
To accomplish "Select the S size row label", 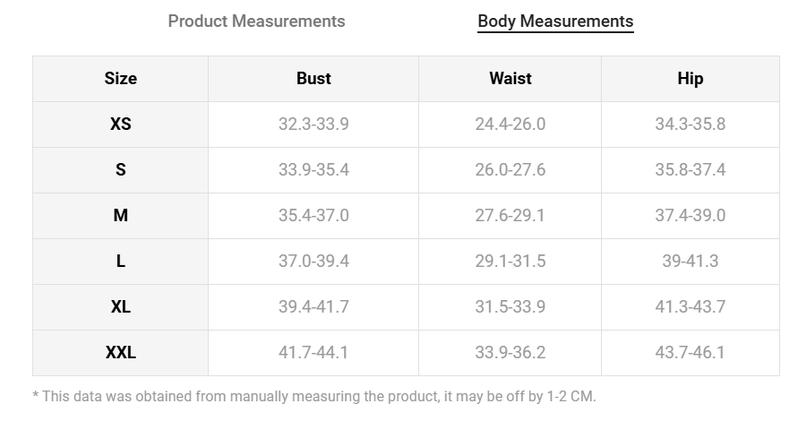I will pyautogui.click(x=121, y=170).
